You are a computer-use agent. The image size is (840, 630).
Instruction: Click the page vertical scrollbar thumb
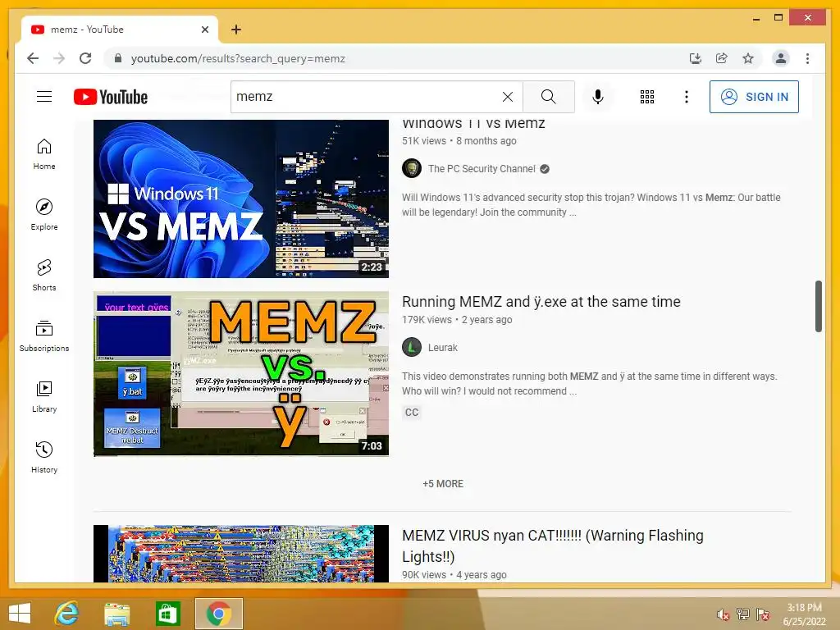click(818, 306)
